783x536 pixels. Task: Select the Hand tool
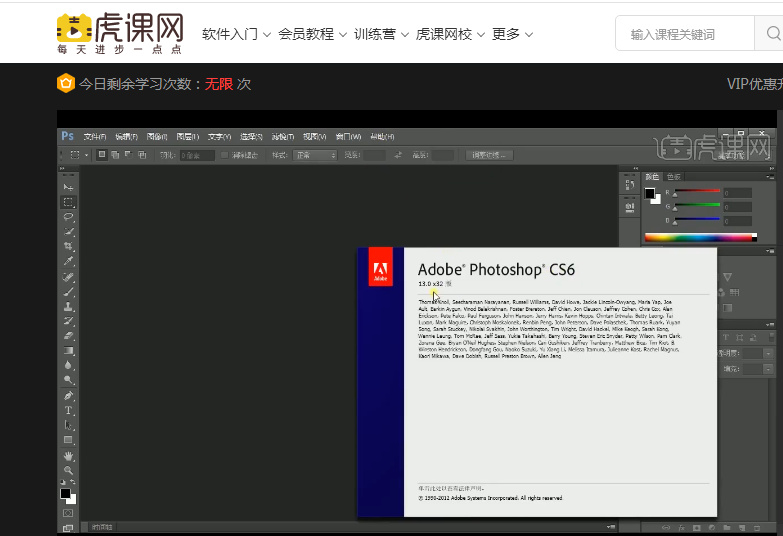point(68,456)
